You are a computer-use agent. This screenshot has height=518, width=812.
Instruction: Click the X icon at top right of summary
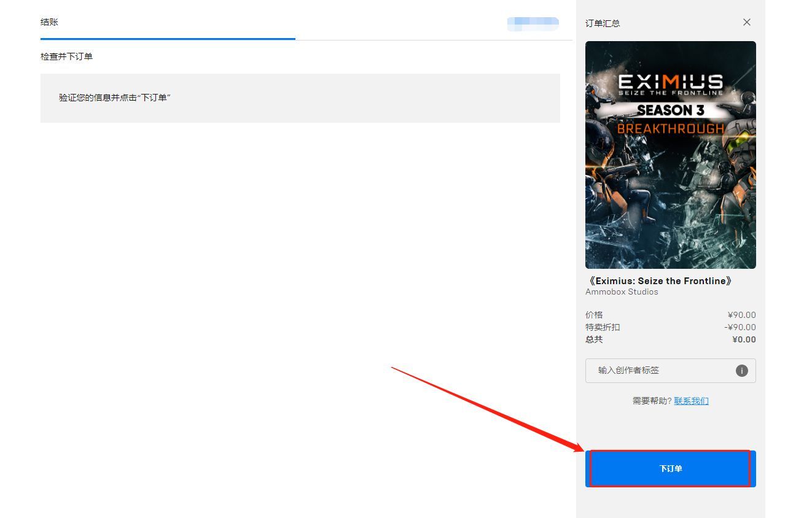coord(746,22)
